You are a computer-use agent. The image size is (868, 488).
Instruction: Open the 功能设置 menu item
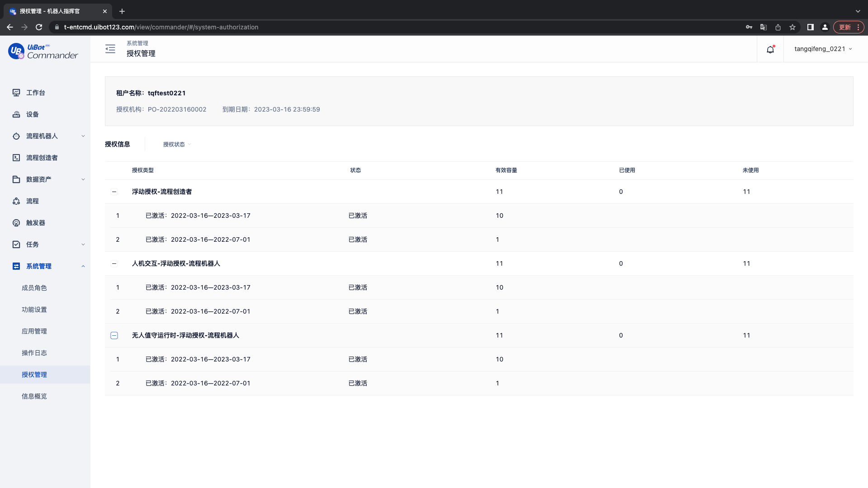click(x=34, y=310)
